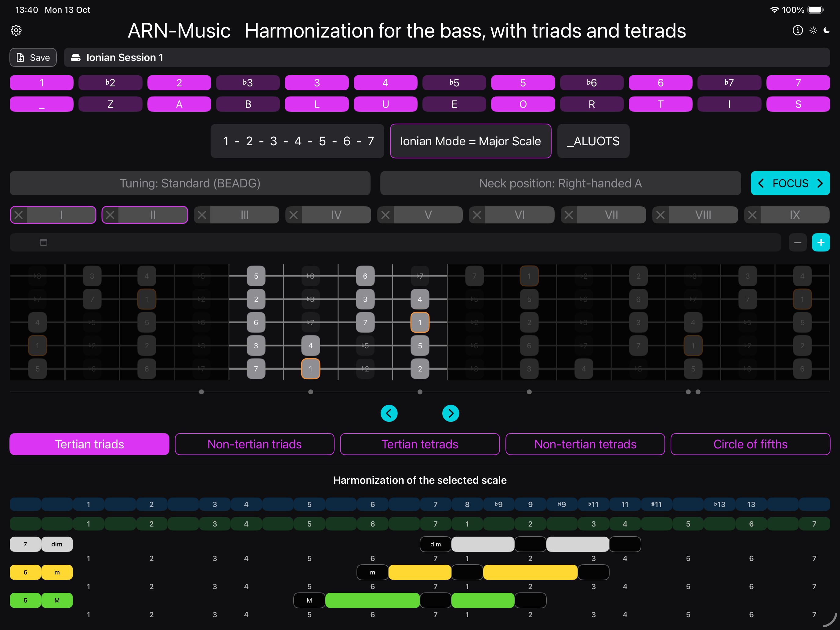Click the minus button beside plus
The width and height of the screenshot is (840, 630).
[798, 242]
